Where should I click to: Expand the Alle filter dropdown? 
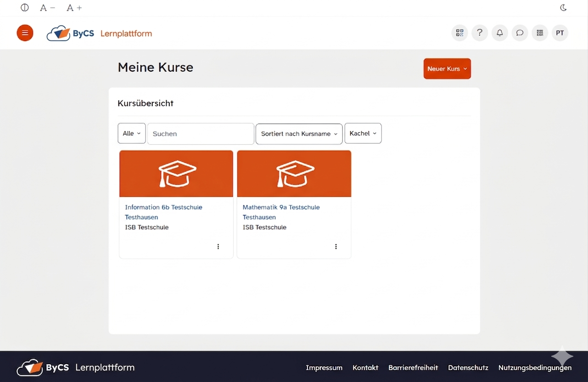[132, 134]
